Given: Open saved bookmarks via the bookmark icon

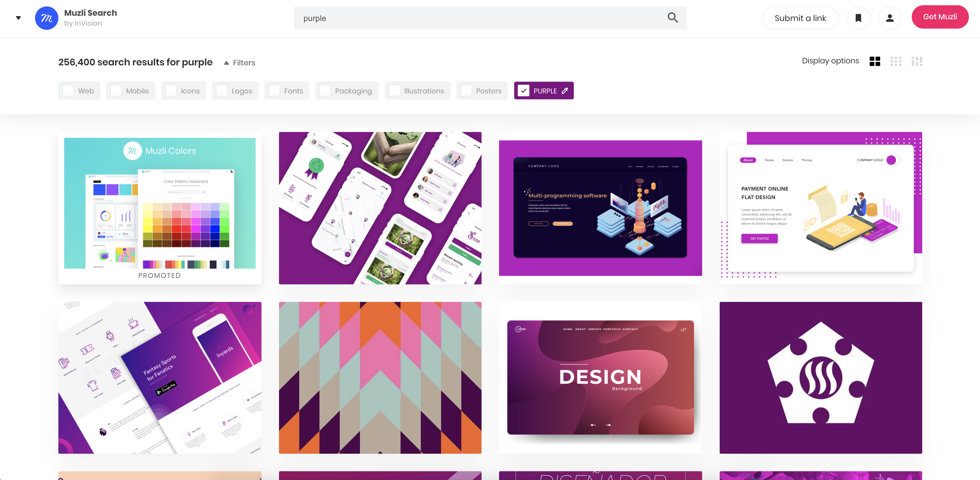Looking at the screenshot, I should (858, 18).
